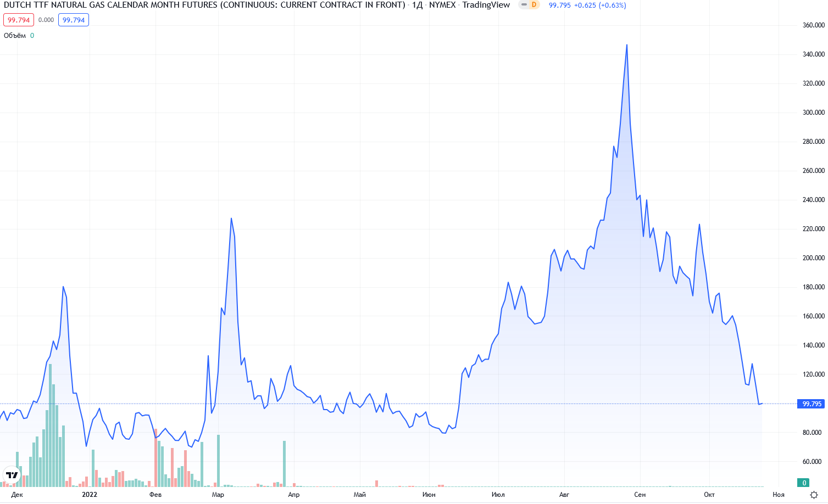Click the blue 99.795 current price label
This screenshot has width=828, height=504.
point(812,404)
